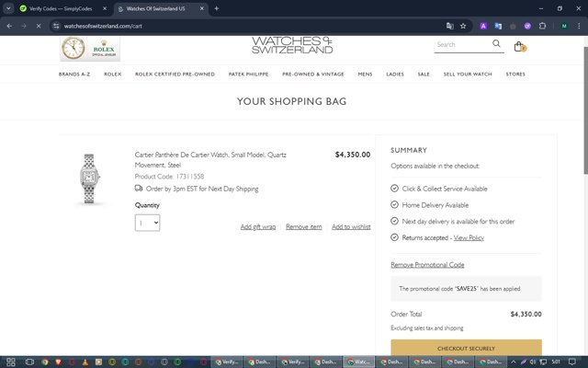
Task: Stop loading page button in Chrome toolbar
Action: tap(39, 26)
